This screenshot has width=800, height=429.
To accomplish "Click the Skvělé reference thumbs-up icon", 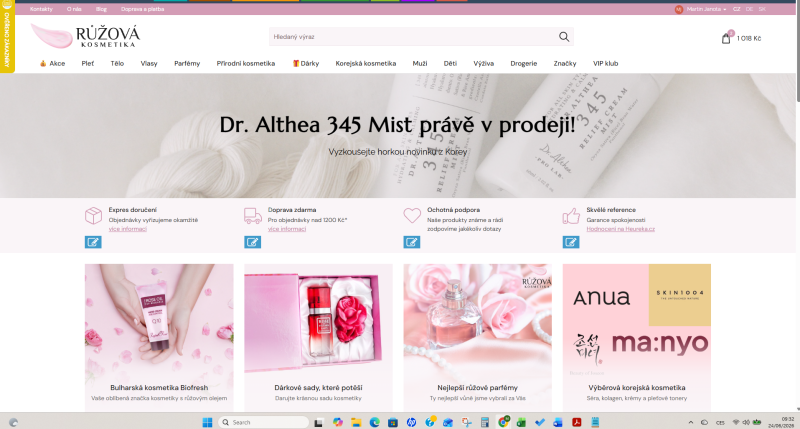I will (x=571, y=216).
